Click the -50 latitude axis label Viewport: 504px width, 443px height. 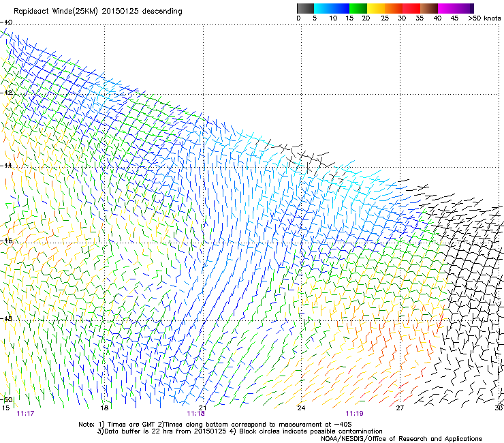[x=6, y=399]
